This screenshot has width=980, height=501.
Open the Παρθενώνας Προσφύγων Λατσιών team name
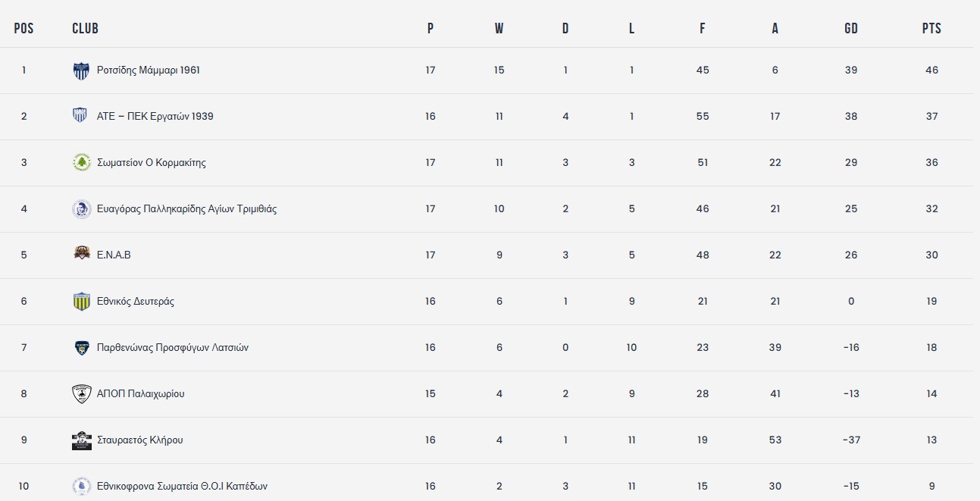[x=173, y=348]
